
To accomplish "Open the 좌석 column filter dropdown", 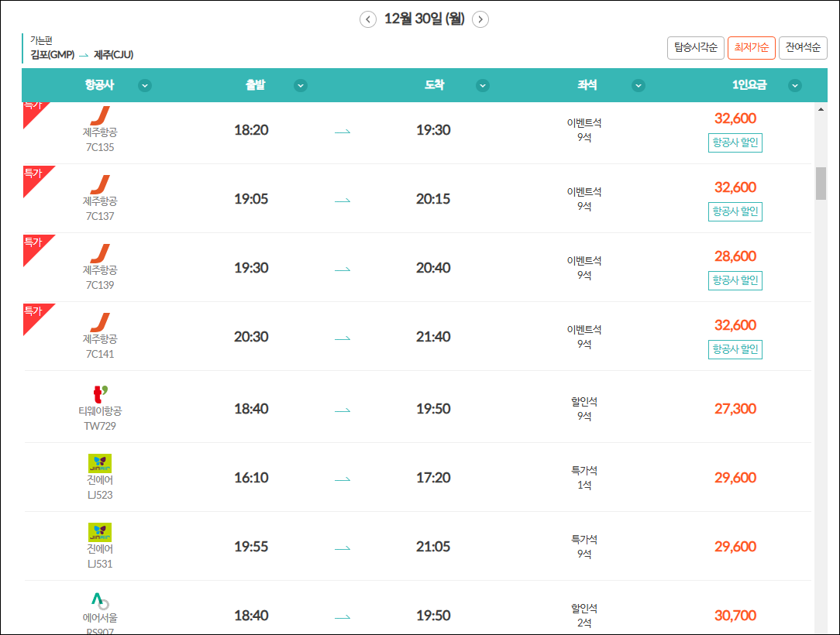I will [x=638, y=86].
